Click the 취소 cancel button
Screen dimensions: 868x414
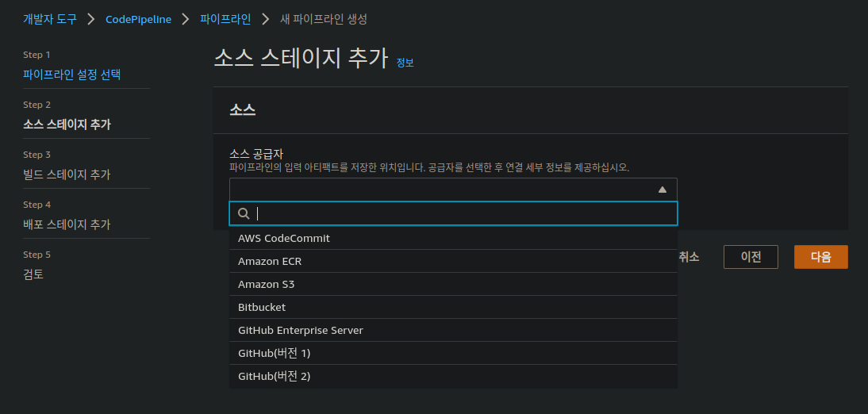(x=689, y=257)
